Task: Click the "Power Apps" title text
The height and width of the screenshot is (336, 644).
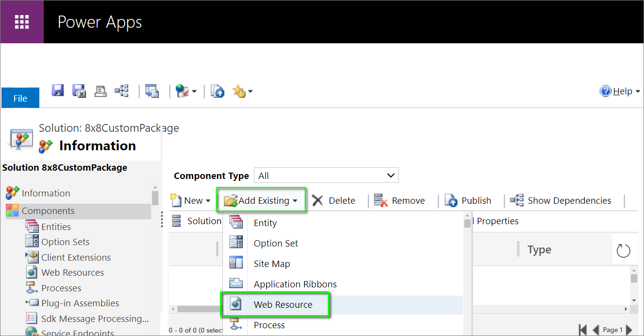Action: (100, 22)
